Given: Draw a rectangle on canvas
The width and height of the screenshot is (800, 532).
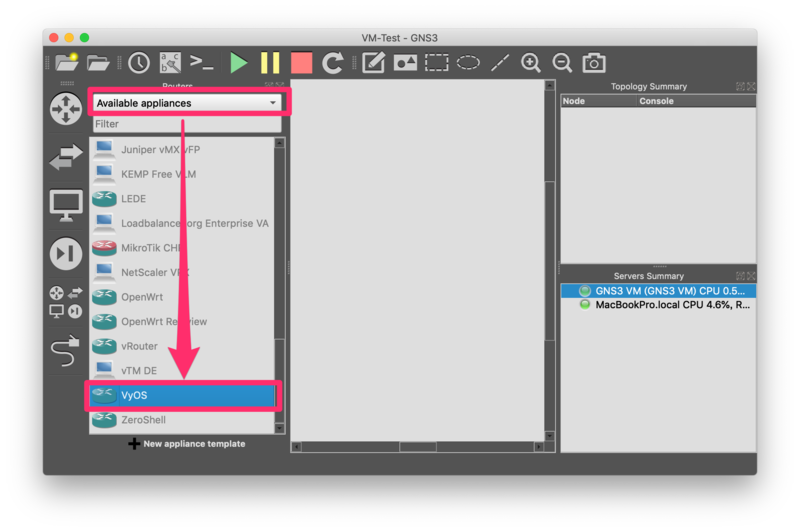Looking at the screenshot, I should 437,63.
